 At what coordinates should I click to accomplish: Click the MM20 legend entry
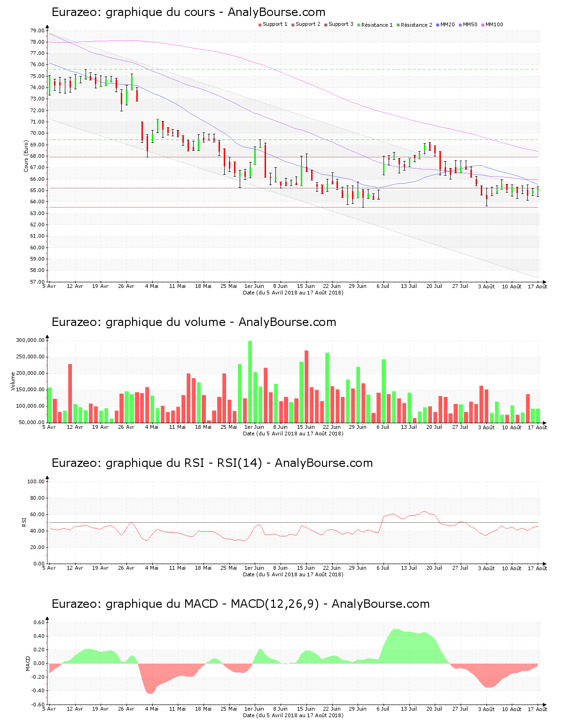[x=446, y=24]
